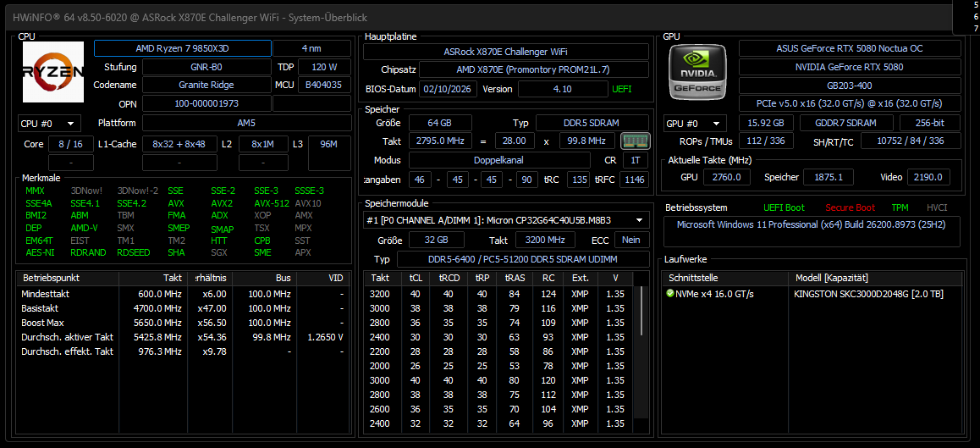Click the tCL column header in timings table

[416, 277]
